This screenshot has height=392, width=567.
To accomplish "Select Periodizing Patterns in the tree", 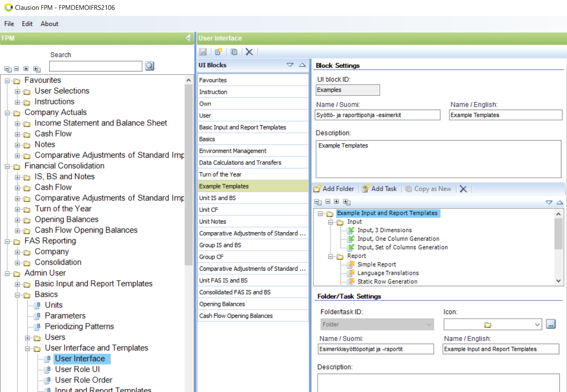I will (79, 326).
